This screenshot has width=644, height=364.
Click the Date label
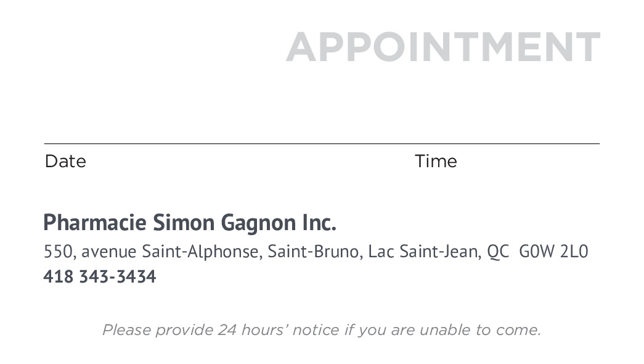tap(65, 162)
